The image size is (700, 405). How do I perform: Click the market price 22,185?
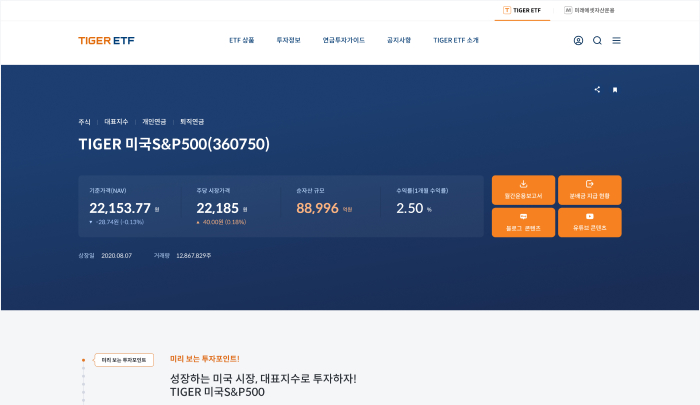(x=217, y=208)
